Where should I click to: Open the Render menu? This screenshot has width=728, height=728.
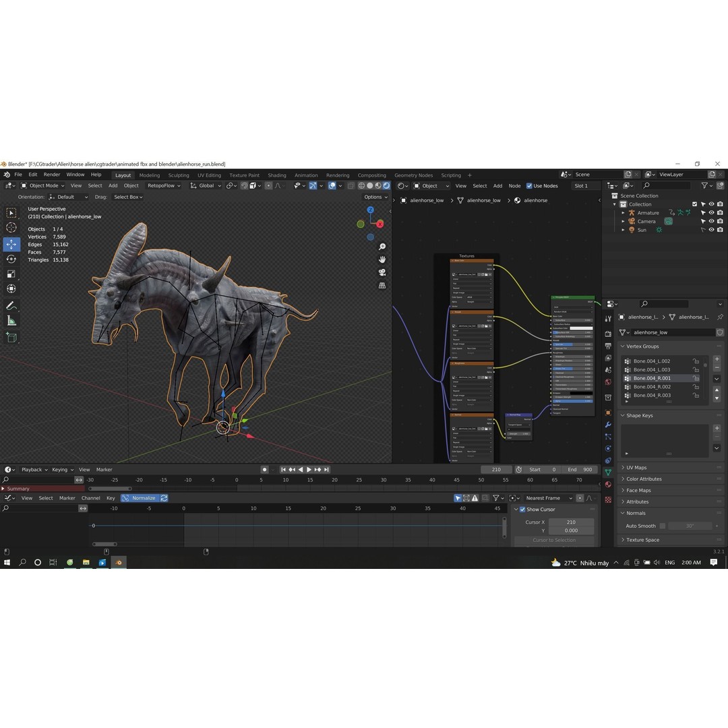coord(52,174)
